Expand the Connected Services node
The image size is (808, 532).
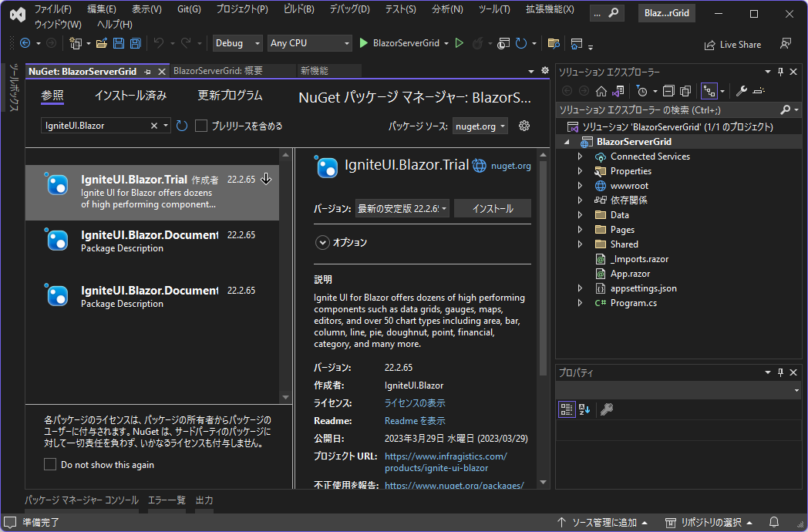coord(580,157)
